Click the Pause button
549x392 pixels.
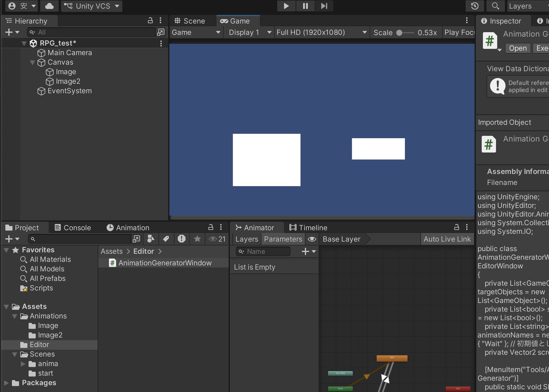click(305, 6)
